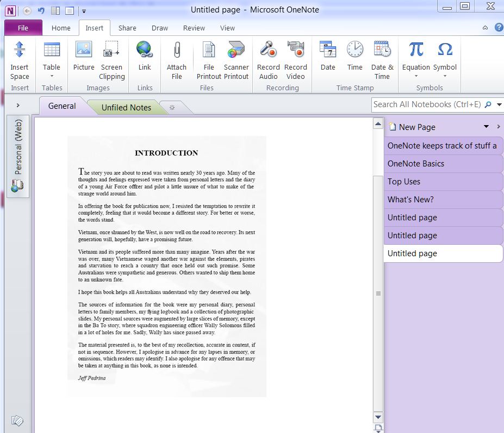Expand the Symbol dropdown arrow
This screenshot has height=433, width=504.
[x=445, y=76]
